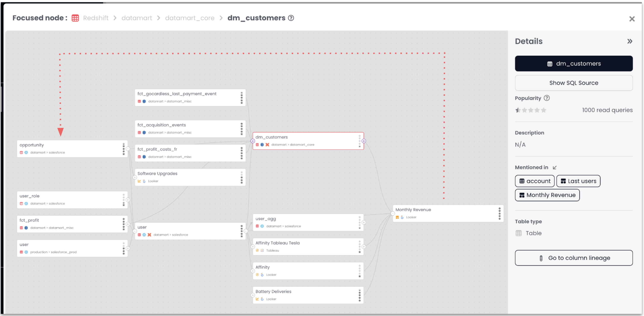
Task: Collapse the opportunity node with minus button
Action: [128, 149]
